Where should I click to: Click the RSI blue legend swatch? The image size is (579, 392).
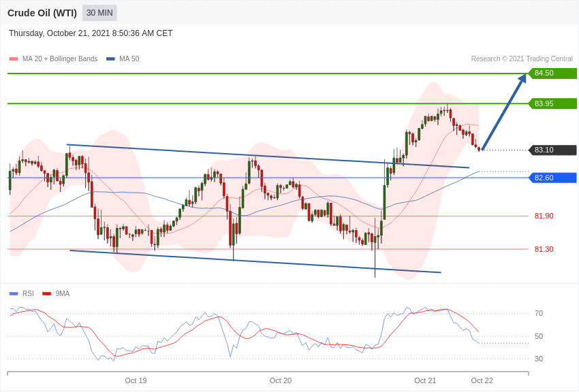(x=14, y=294)
